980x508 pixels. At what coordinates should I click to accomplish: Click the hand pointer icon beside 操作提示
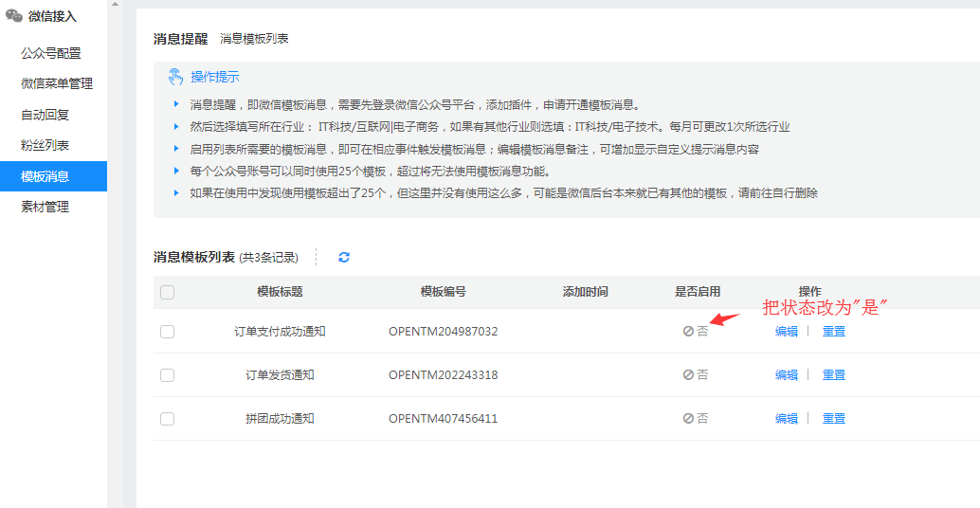coord(175,77)
